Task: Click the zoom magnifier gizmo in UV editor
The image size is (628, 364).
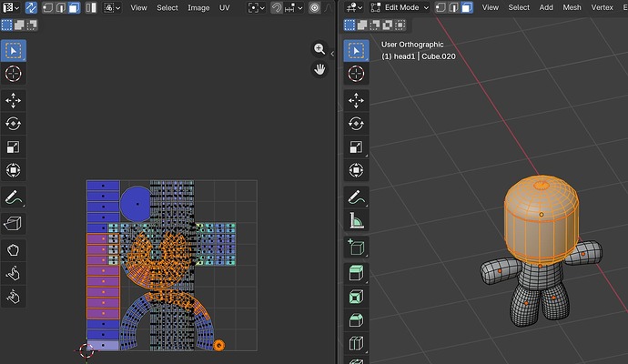Action: point(319,49)
